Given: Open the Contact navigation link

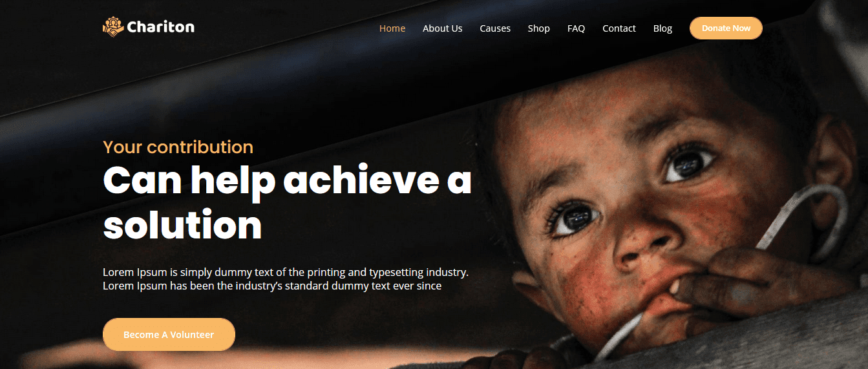Looking at the screenshot, I should point(619,28).
